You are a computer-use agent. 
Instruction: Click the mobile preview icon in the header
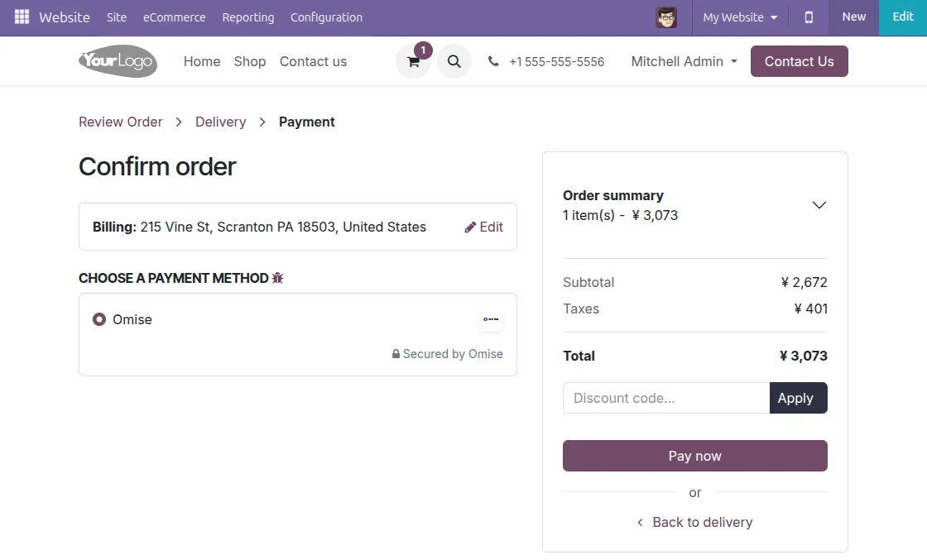809,17
